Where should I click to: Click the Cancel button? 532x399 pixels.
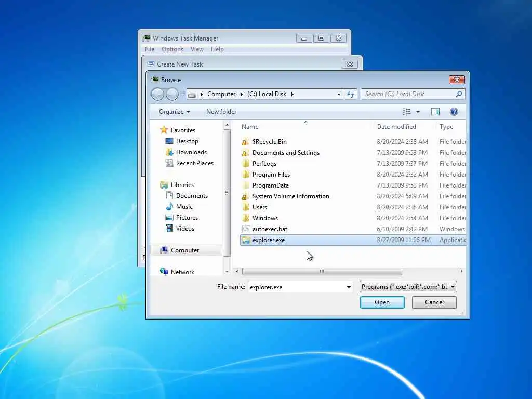(434, 302)
